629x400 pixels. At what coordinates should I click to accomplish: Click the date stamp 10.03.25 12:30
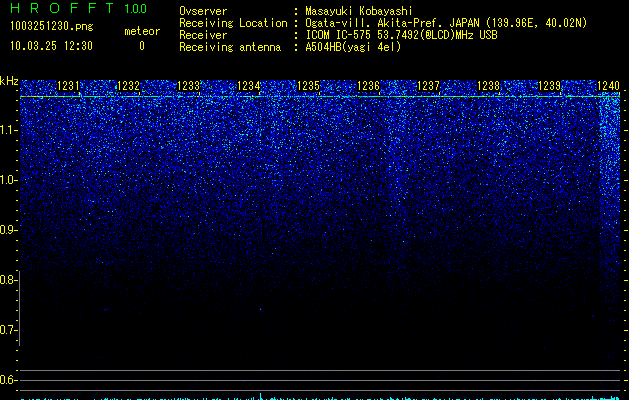[51, 46]
